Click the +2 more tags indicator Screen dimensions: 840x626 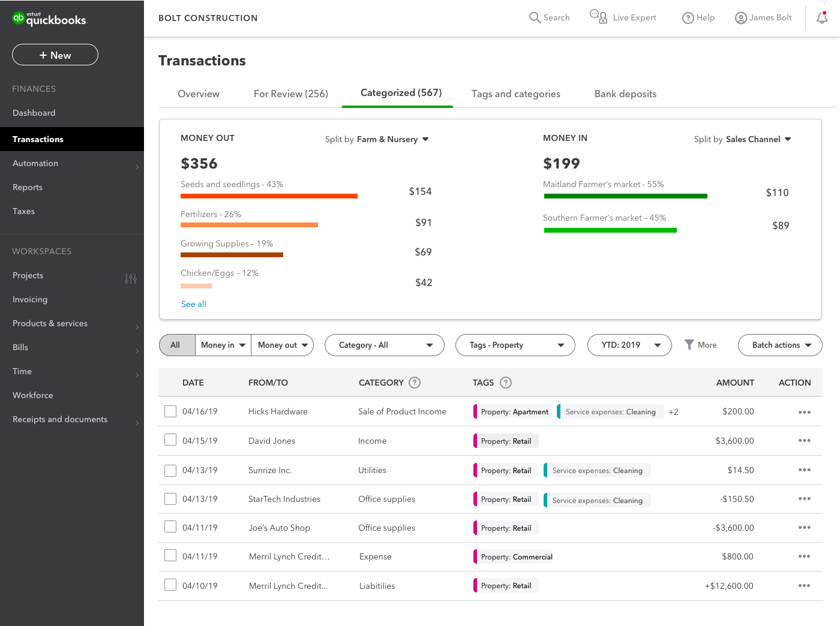point(673,412)
